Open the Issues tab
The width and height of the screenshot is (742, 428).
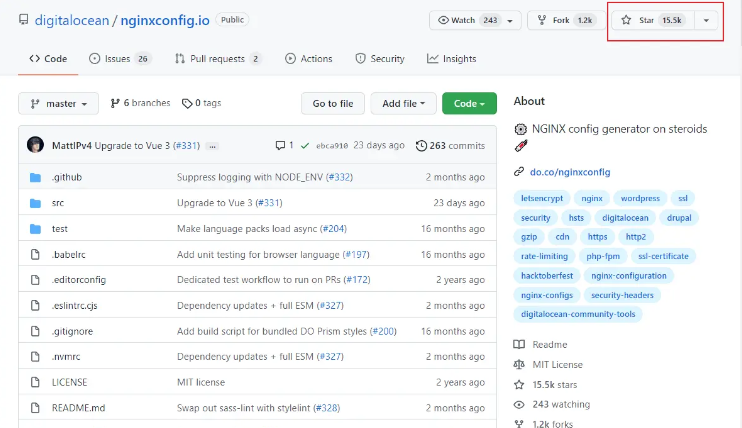(x=120, y=59)
